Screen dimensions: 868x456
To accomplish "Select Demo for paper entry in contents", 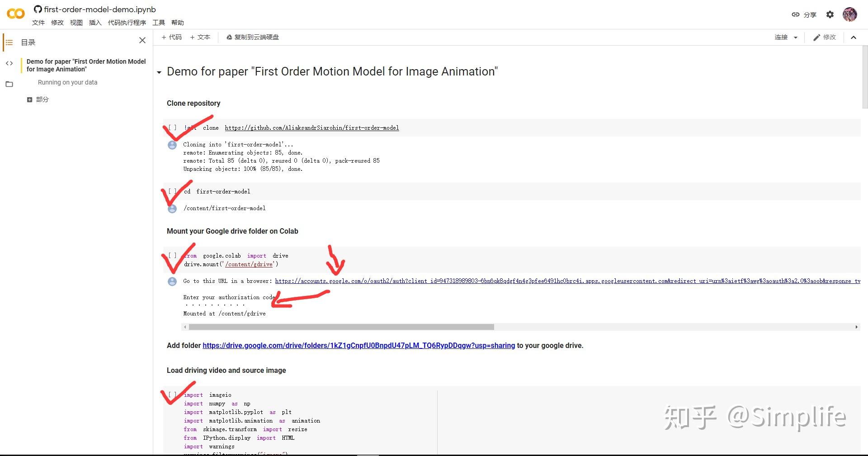I will (x=86, y=65).
